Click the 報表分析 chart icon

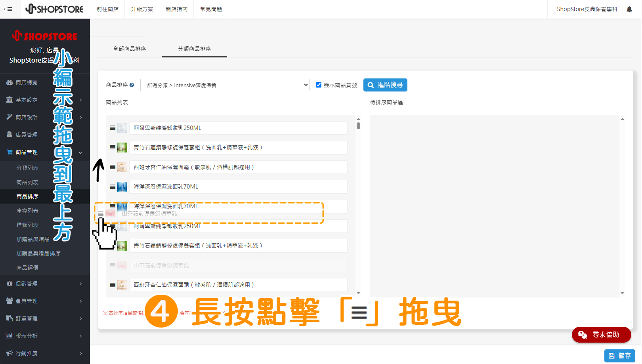point(10,336)
